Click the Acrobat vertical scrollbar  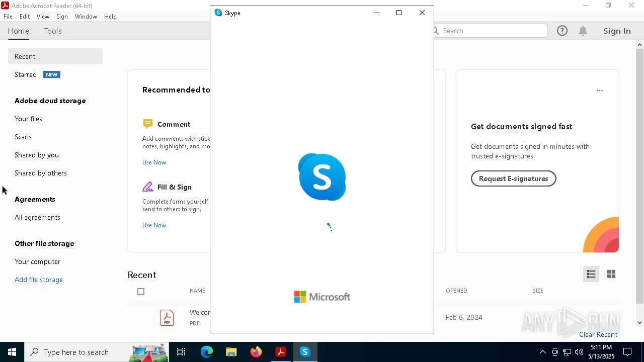point(639,176)
